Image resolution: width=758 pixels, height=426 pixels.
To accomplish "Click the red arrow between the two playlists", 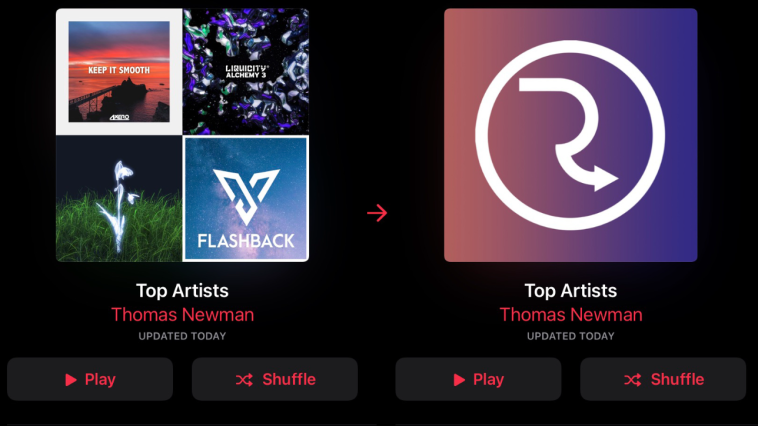I will coord(377,213).
